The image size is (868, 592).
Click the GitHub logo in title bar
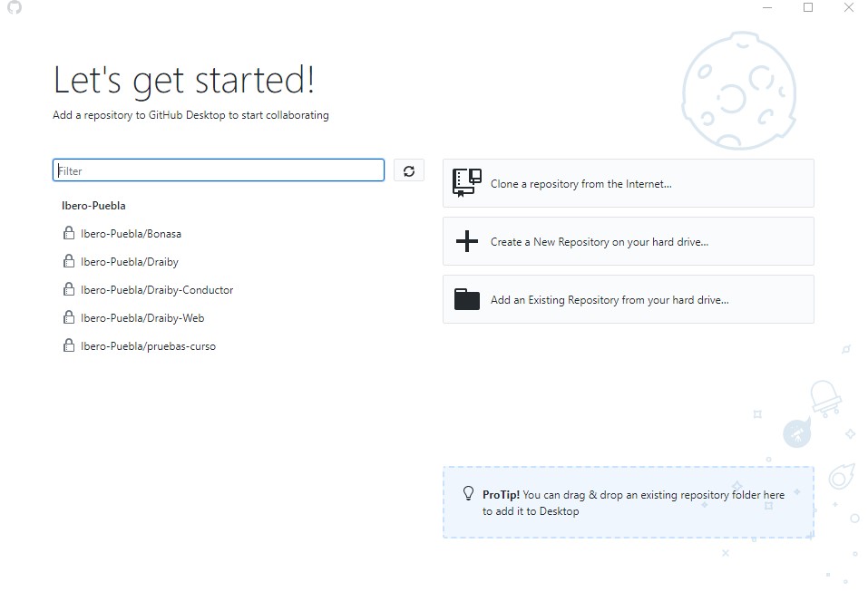click(x=15, y=7)
